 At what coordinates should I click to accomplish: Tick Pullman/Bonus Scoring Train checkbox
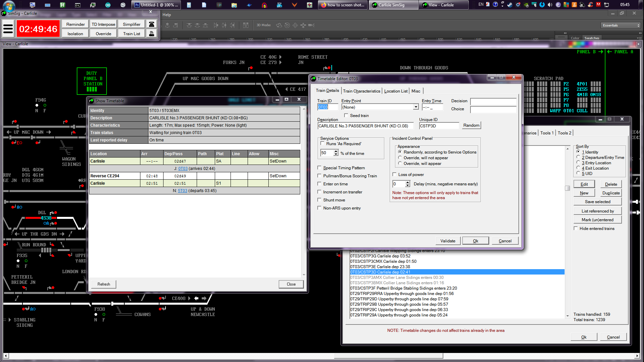(319, 176)
